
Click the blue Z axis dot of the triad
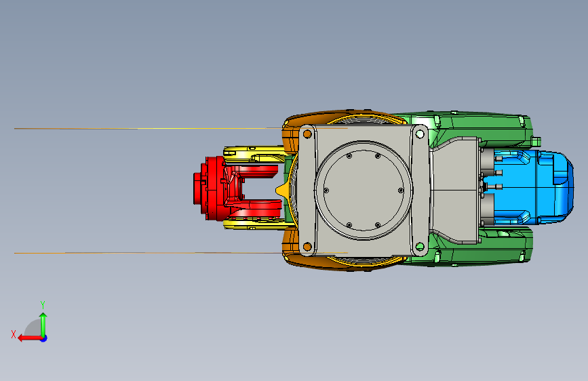point(44,338)
